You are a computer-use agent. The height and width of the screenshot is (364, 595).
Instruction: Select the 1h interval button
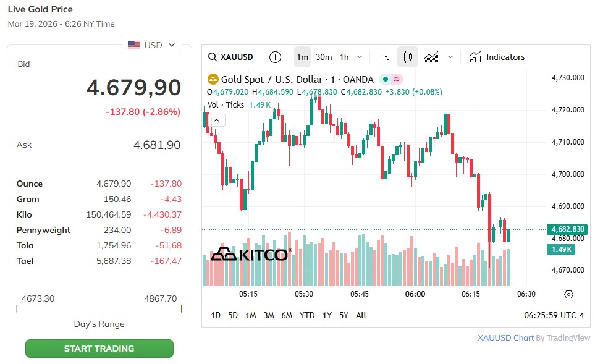344,57
